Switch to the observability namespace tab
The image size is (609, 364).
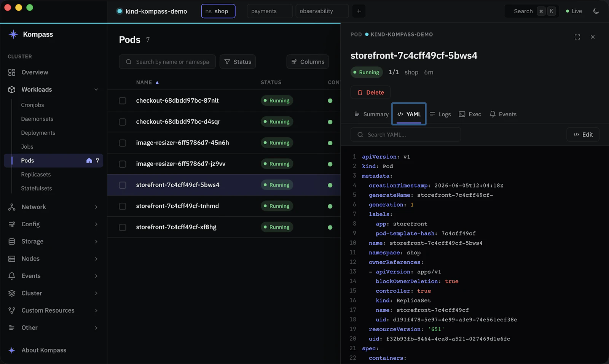point(322,11)
